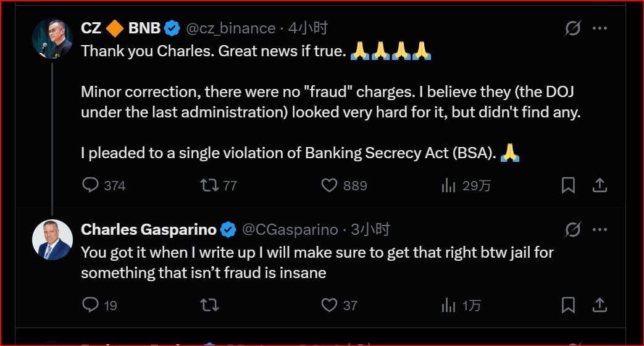This screenshot has height=346, width=644.
Task: Like CZ's tweet with the heart icon
Action: (x=330, y=185)
